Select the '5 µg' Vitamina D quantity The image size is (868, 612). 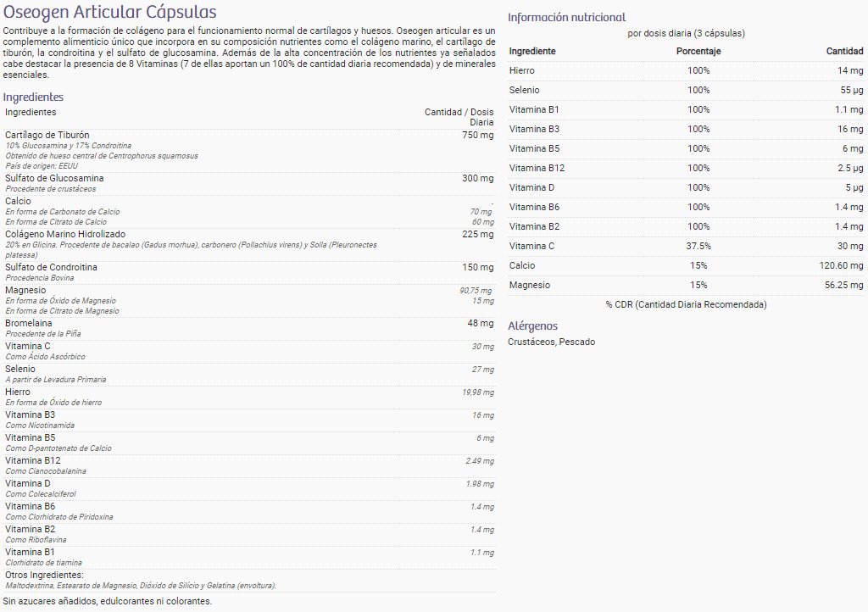(854, 187)
